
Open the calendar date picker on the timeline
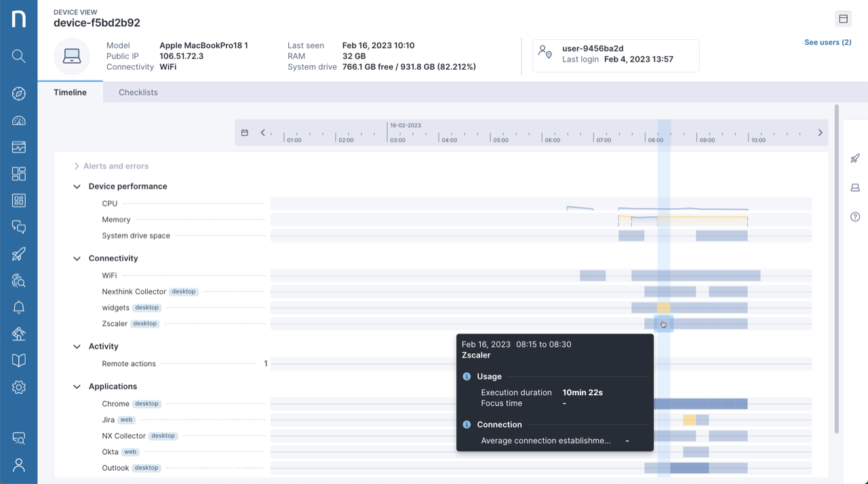click(x=245, y=132)
